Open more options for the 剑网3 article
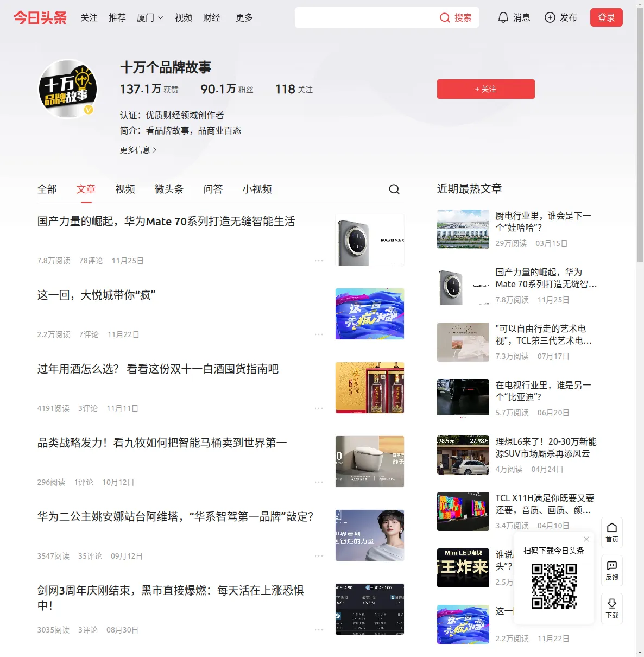Screen dimensions: 644x657 [319, 630]
